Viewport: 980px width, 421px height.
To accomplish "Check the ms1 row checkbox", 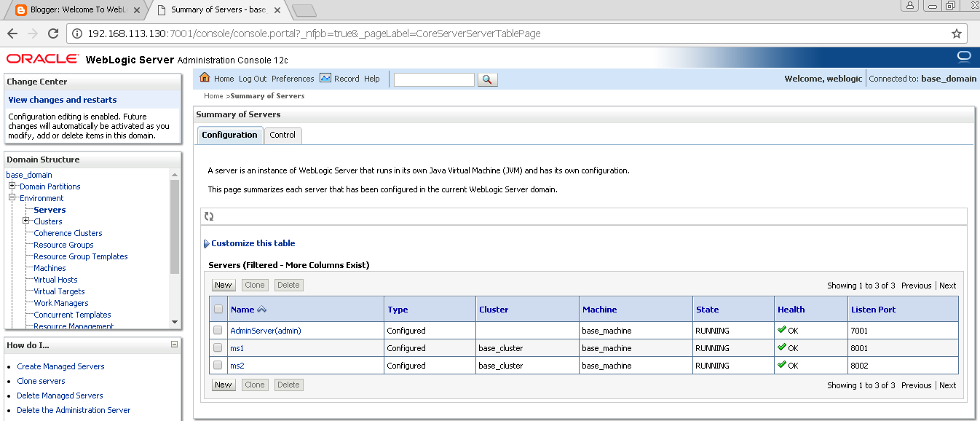I will [218, 347].
